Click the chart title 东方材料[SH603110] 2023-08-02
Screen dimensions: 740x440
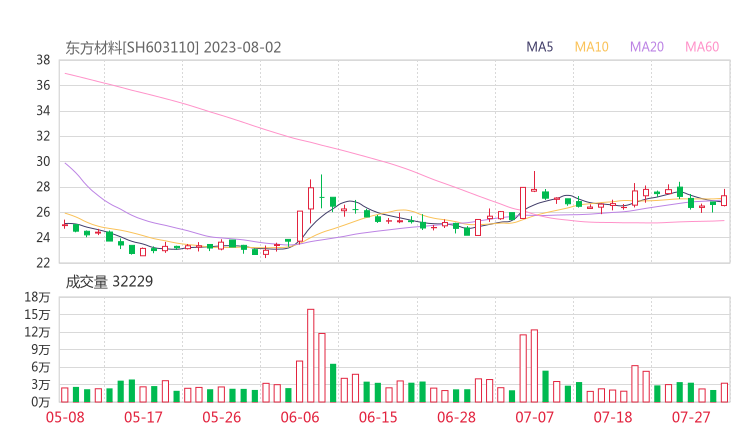[x=173, y=48]
